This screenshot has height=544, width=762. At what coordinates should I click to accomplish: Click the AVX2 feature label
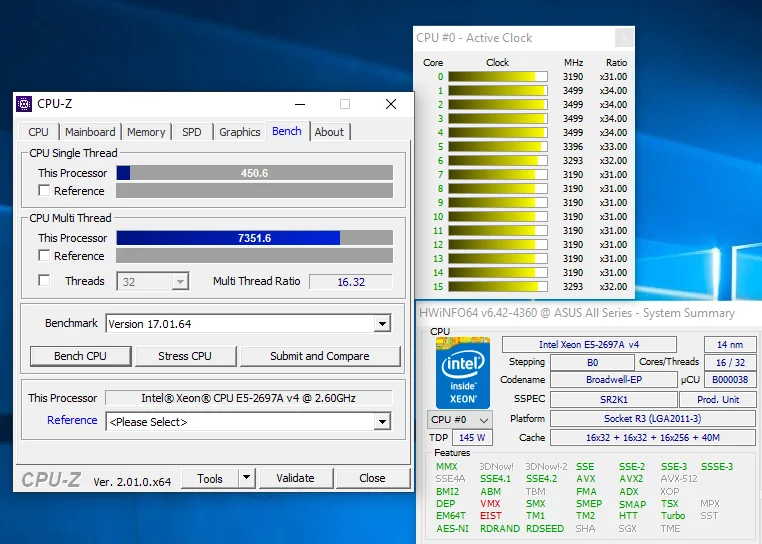coord(631,479)
